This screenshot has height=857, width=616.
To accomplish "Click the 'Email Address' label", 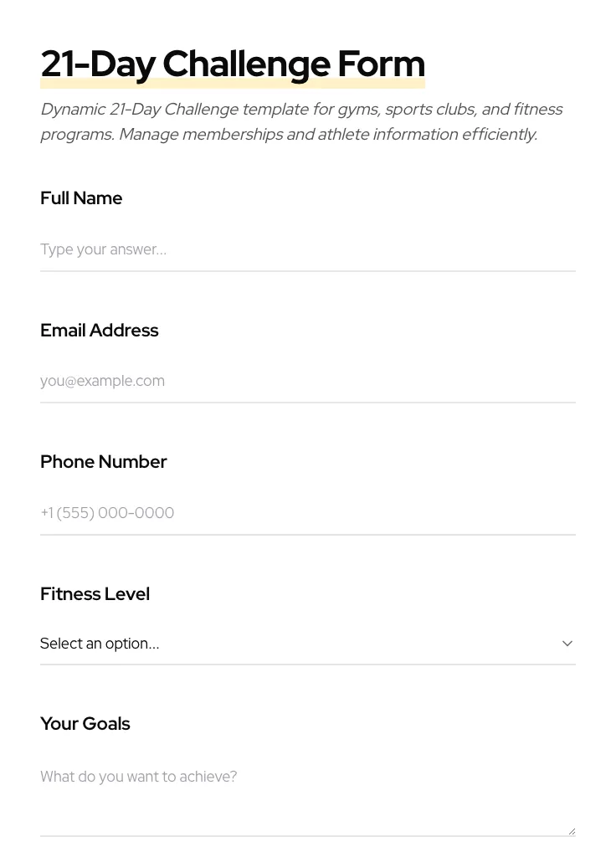I will (99, 331).
